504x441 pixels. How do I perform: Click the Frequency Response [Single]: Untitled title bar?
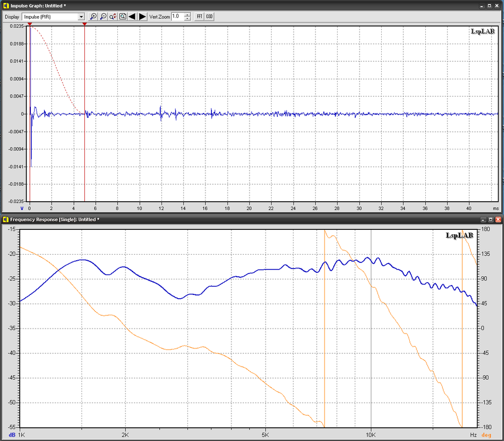click(252, 219)
